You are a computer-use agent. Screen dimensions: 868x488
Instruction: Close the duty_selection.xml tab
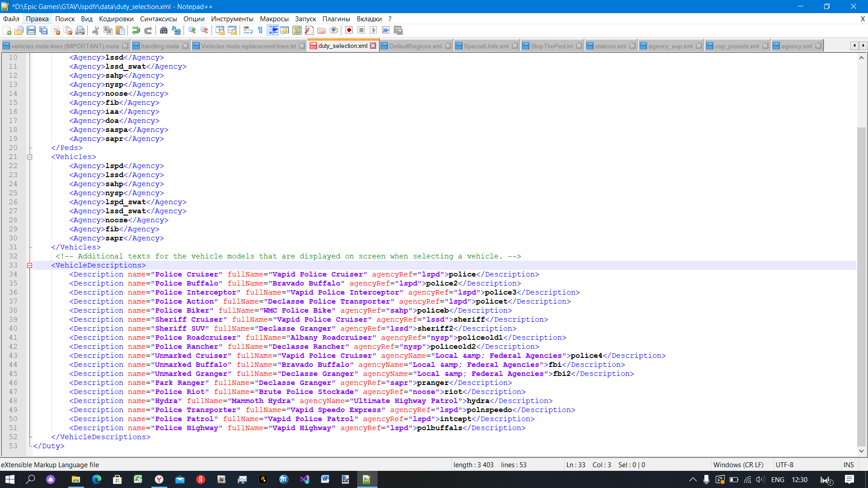coord(373,46)
